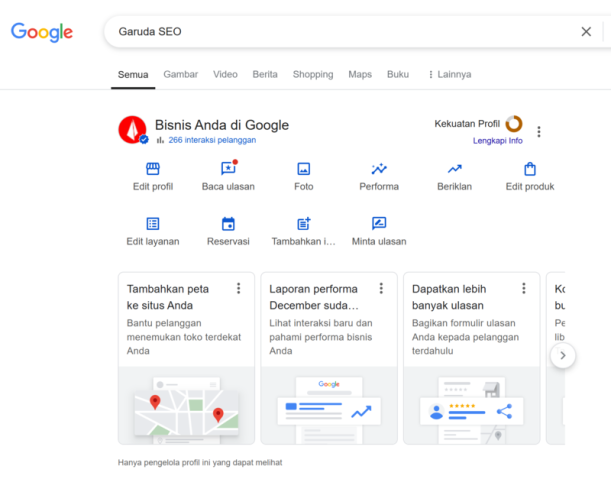The width and height of the screenshot is (611, 479).
Task: Click Laporan performa December title
Action: (314, 297)
